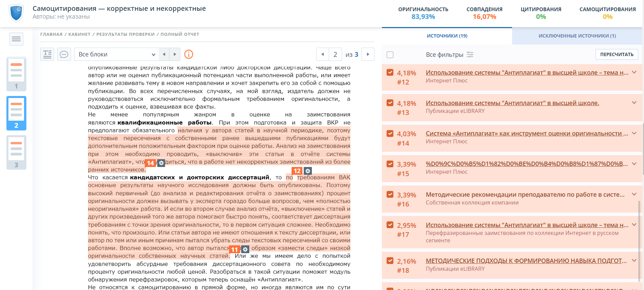The image size is (644, 290).
Task: Go to previous block arrow
Action: [x=164, y=54]
